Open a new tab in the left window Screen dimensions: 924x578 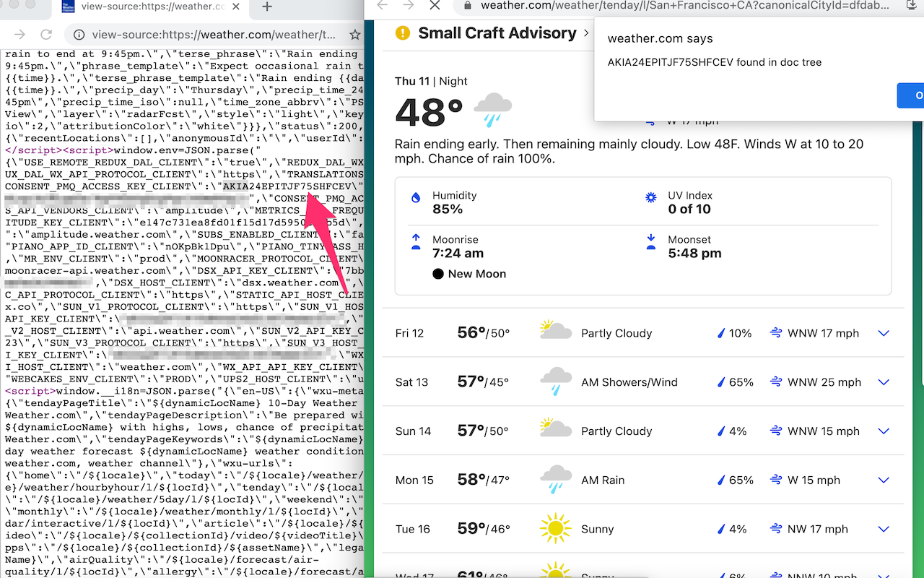pos(267,7)
